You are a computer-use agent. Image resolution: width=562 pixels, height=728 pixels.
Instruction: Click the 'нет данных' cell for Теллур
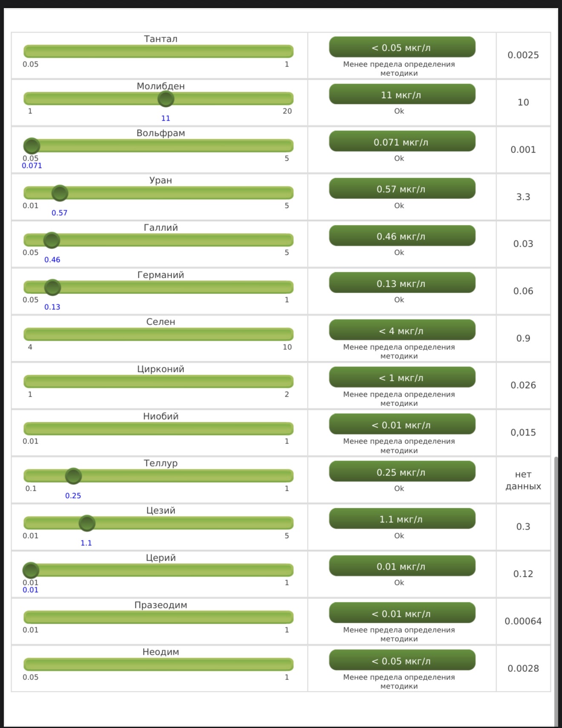[x=523, y=480]
